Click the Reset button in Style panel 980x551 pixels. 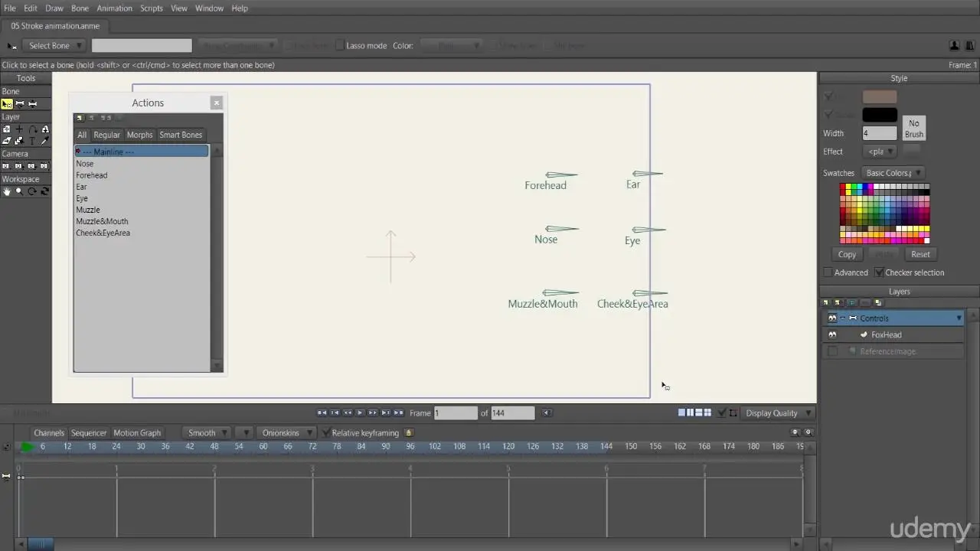[x=920, y=254]
